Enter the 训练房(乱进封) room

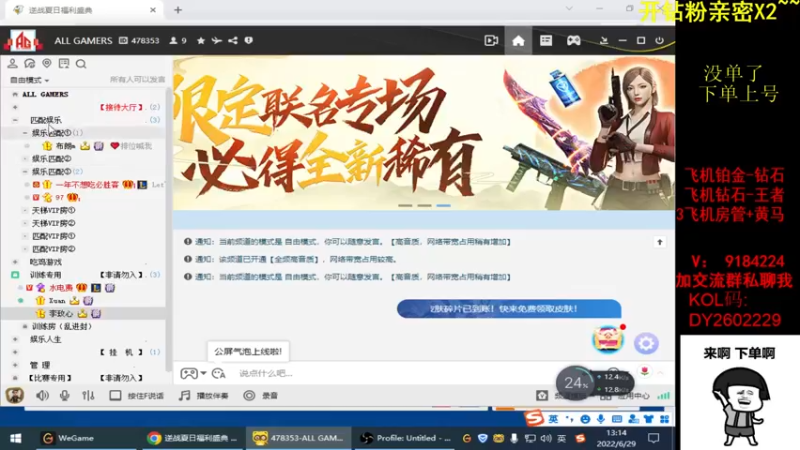pyautogui.click(x=62, y=326)
